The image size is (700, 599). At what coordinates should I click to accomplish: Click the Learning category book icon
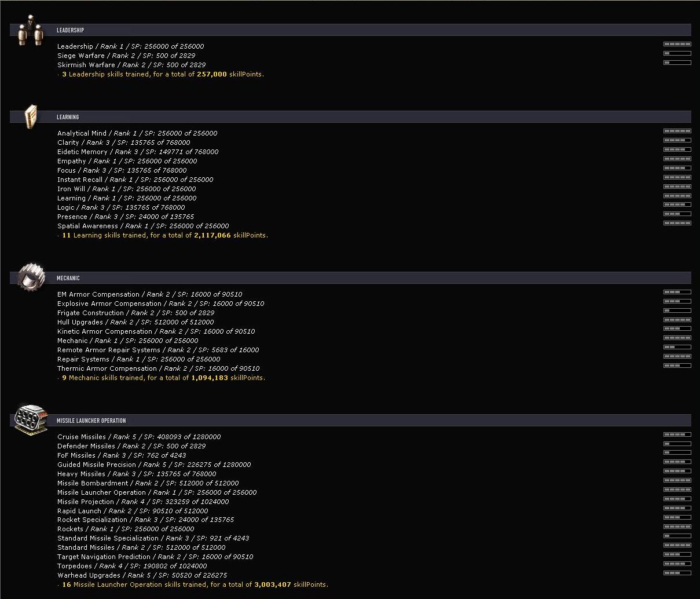[x=31, y=116]
